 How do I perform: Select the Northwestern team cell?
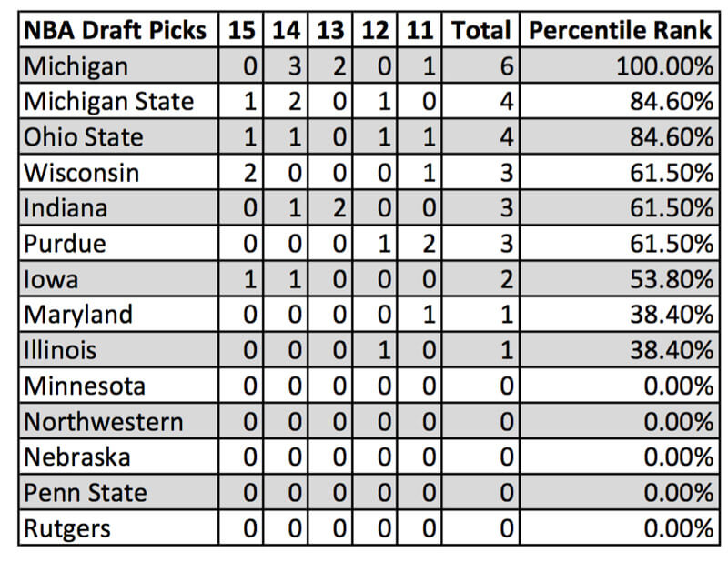click(x=103, y=422)
